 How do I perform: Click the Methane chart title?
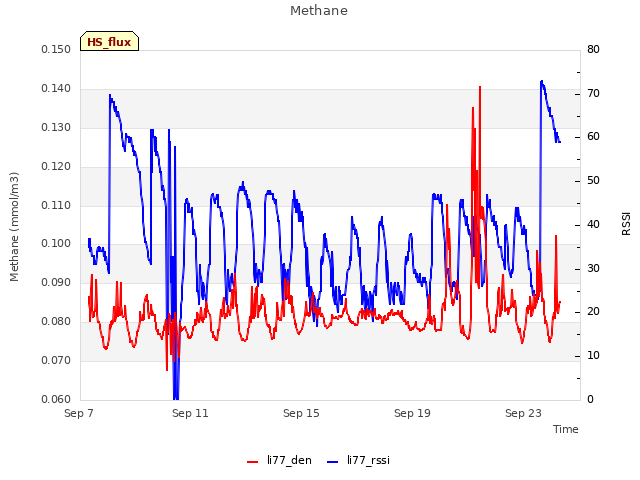pyautogui.click(x=319, y=11)
